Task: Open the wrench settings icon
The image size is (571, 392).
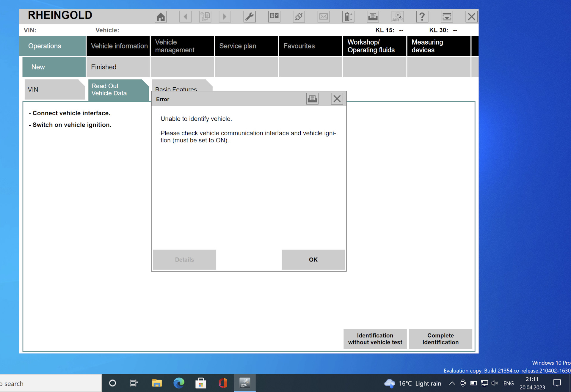Action: [250, 17]
